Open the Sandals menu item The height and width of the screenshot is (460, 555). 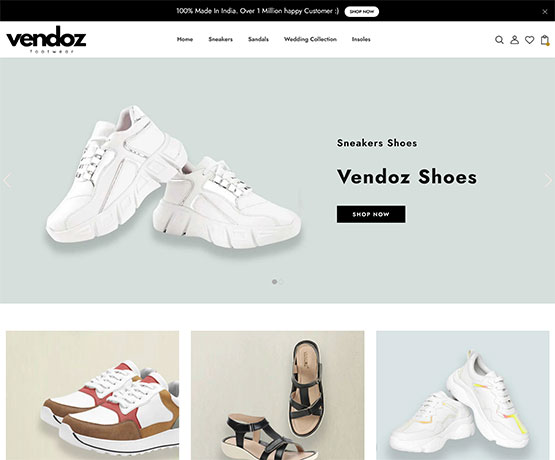pos(258,39)
